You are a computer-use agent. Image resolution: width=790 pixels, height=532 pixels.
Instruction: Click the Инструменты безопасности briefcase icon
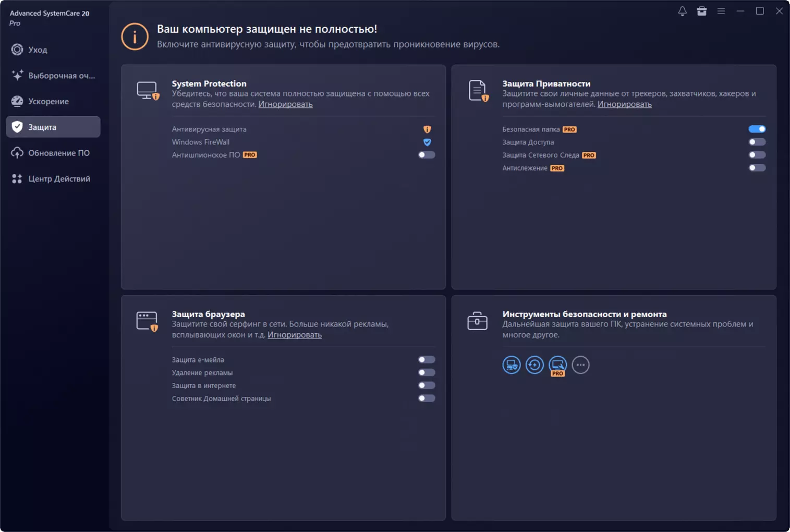(x=477, y=321)
